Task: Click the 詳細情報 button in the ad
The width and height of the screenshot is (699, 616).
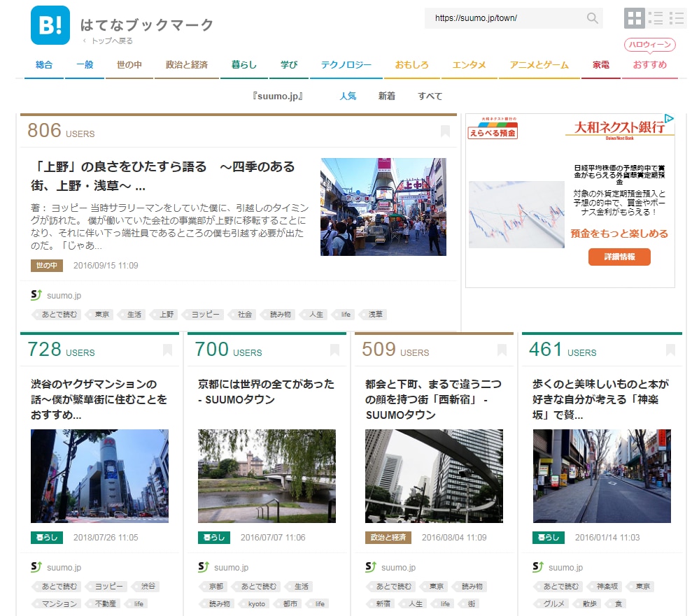Action: click(619, 257)
